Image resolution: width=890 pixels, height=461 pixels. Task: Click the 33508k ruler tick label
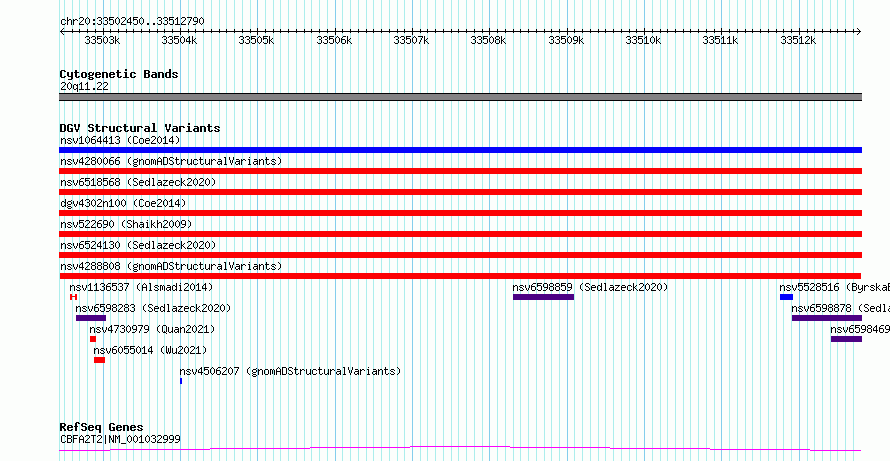pyautogui.click(x=489, y=40)
